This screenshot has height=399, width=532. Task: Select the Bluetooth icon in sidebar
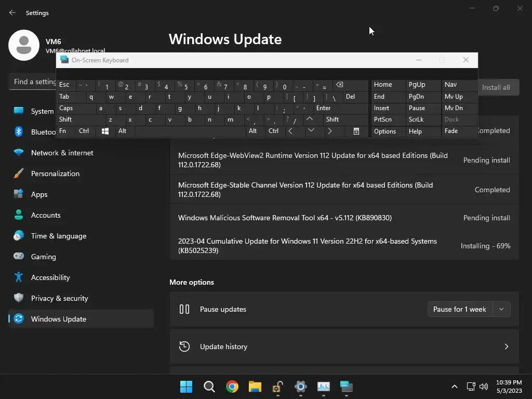(x=19, y=131)
